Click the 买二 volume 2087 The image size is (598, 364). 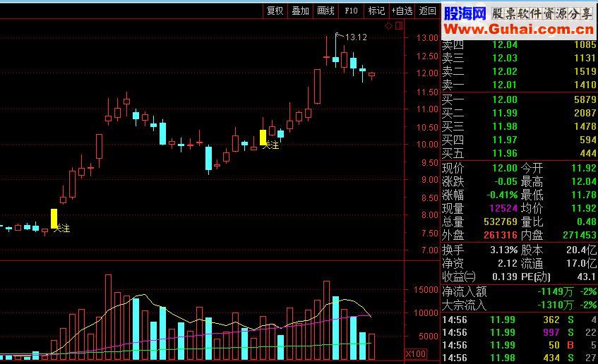[x=585, y=113]
